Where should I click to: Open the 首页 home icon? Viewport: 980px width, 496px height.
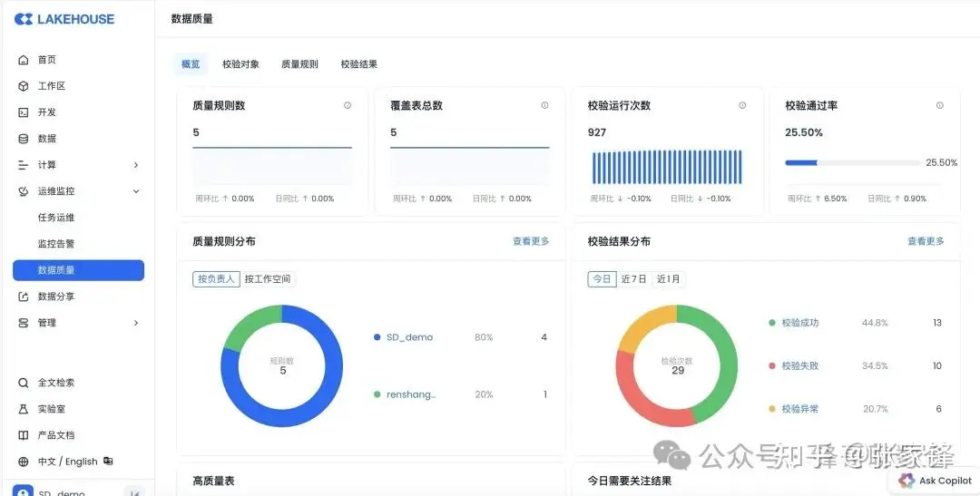[23, 60]
